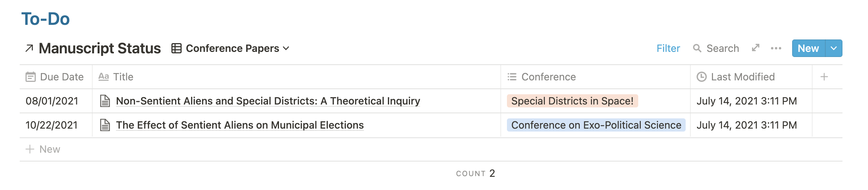
Task: Click the Filter link
Action: click(668, 48)
